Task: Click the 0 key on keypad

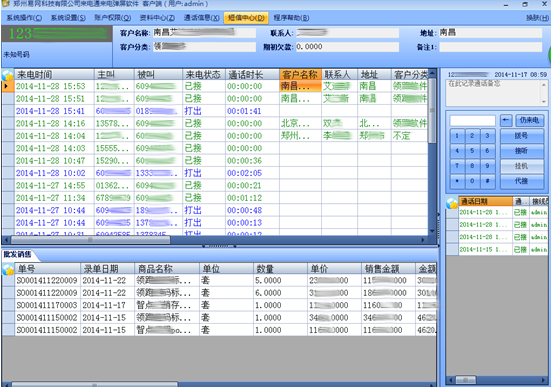Action: click(x=472, y=181)
